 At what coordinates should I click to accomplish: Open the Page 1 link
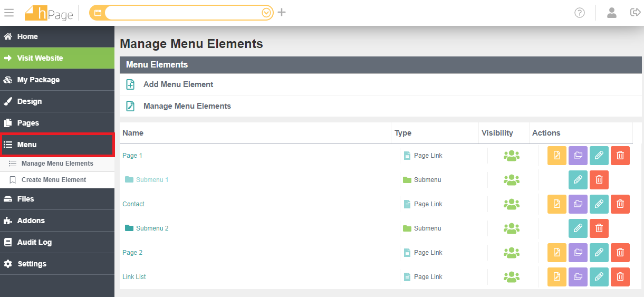point(132,156)
